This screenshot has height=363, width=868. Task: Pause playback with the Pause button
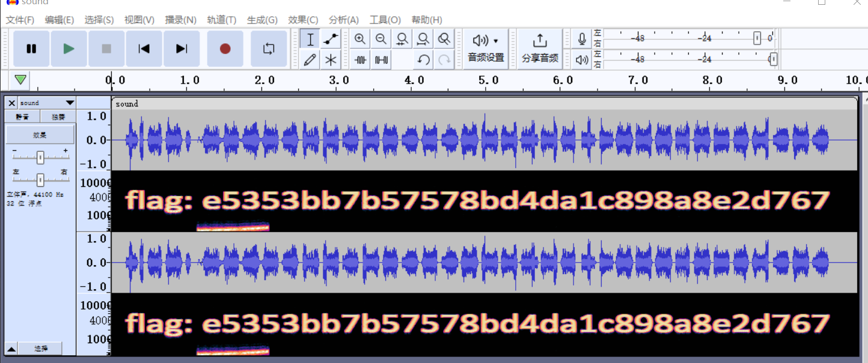click(31, 49)
